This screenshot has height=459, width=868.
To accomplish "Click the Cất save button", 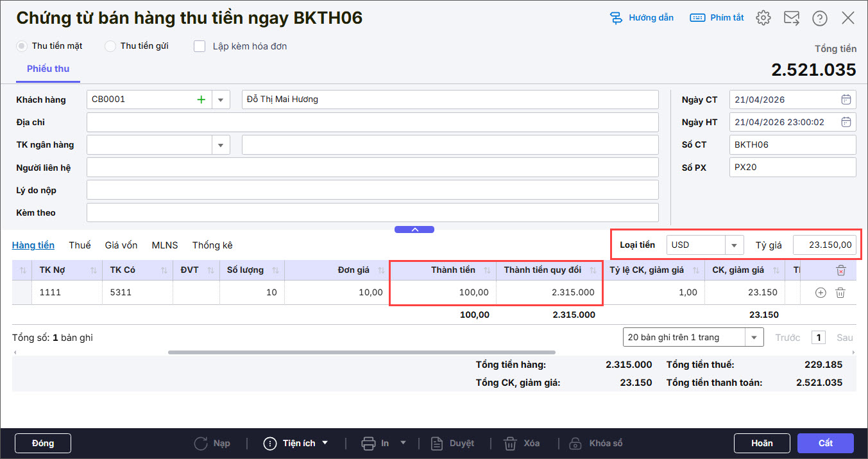I will (x=825, y=443).
